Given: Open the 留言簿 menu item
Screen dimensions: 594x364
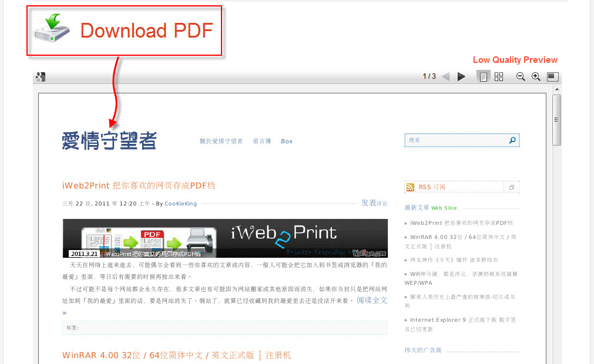Looking at the screenshot, I should coord(262,141).
